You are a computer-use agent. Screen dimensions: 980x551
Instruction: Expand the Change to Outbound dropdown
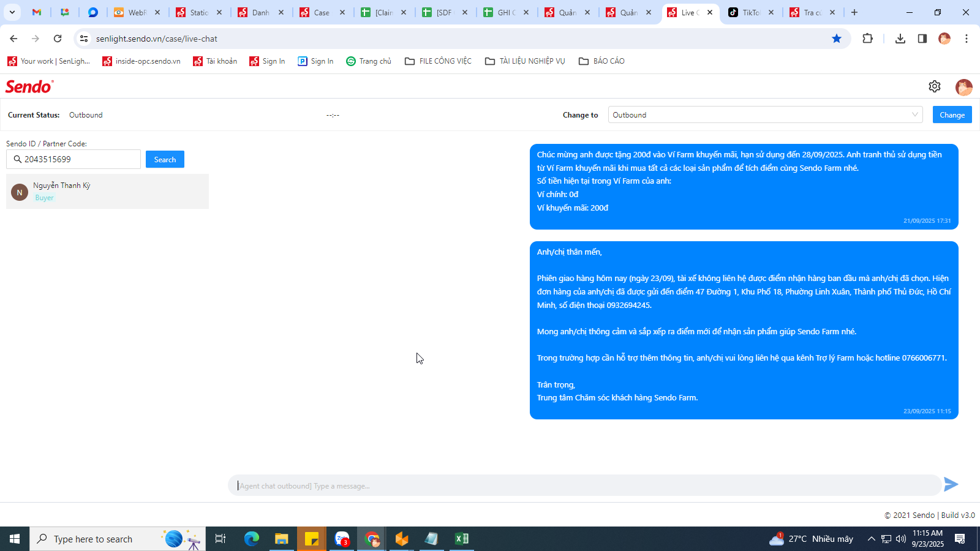pos(765,114)
